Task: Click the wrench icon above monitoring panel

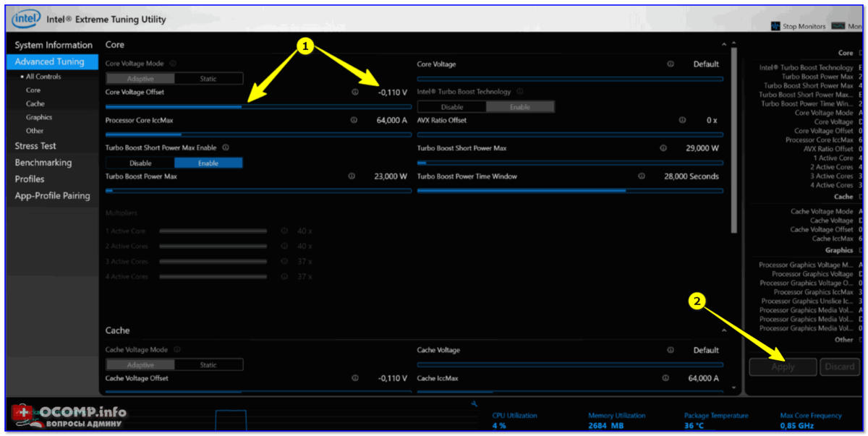Action: coord(473,404)
